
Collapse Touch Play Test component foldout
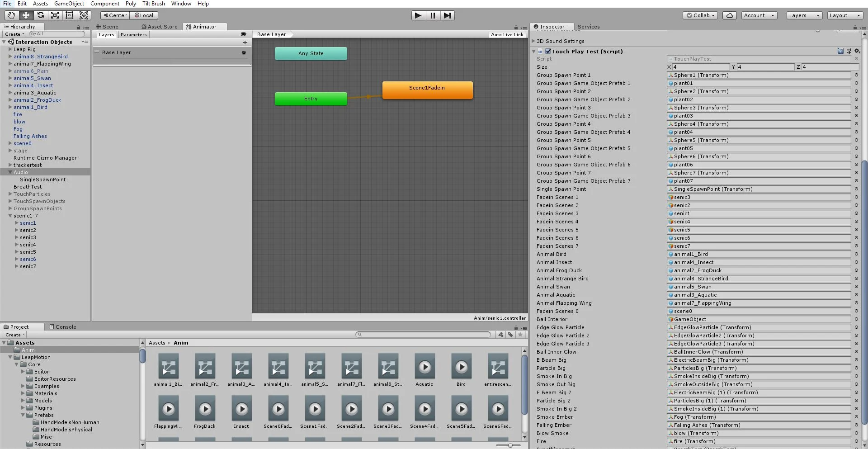click(534, 52)
